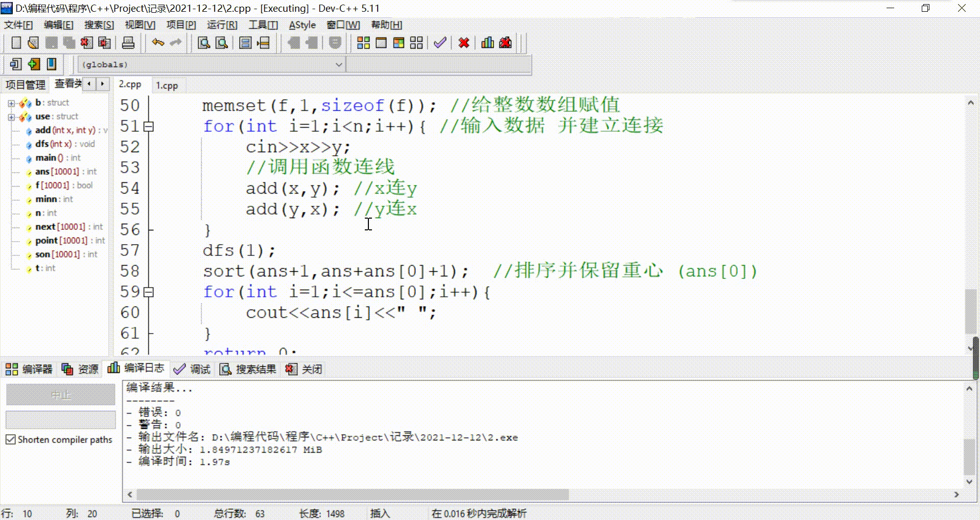Expand the b: struct tree node
This screenshot has height=520, width=980.
pyautogui.click(x=11, y=103)
